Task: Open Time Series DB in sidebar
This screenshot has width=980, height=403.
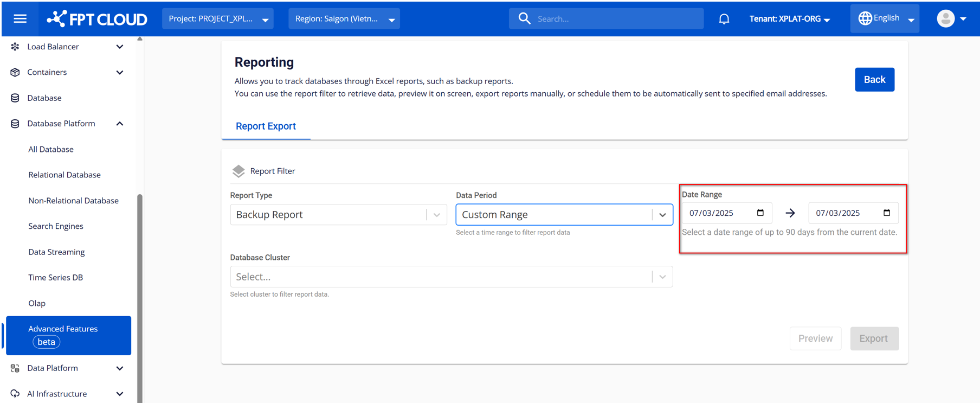Action: (55, 278)
